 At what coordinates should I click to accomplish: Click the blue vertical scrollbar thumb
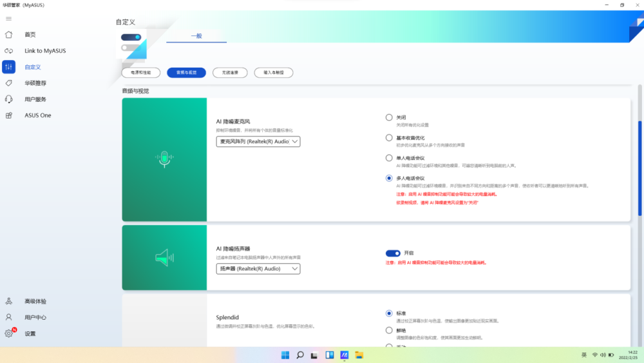(x=640, y=168)
